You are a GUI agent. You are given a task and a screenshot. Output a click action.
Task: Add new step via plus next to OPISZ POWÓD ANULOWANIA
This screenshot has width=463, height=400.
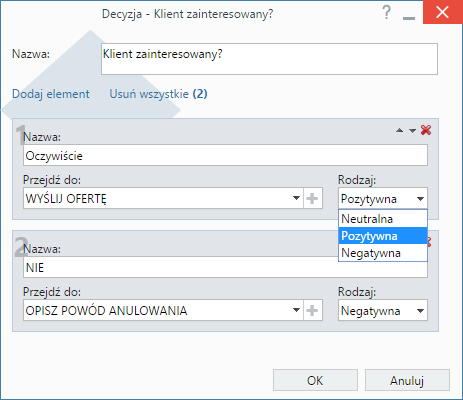[x=312, y=310]
